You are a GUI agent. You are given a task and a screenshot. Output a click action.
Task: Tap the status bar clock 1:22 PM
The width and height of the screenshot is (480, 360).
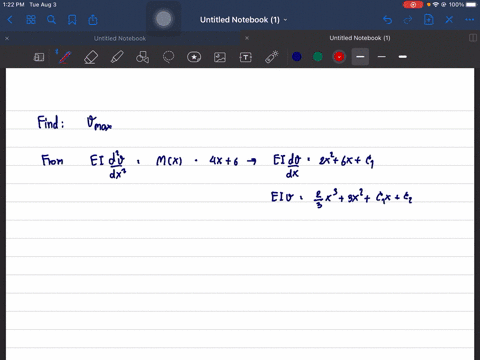coord(13,5)
